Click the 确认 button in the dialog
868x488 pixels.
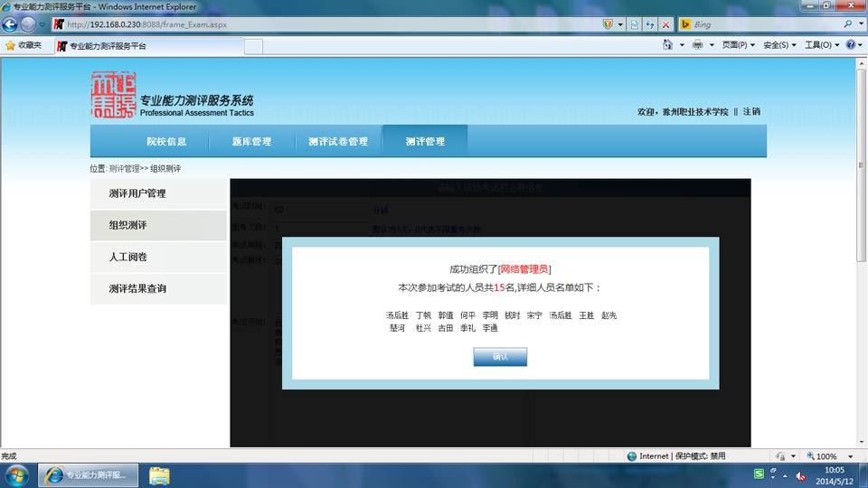pyautogui.click(x=500, y=357)
